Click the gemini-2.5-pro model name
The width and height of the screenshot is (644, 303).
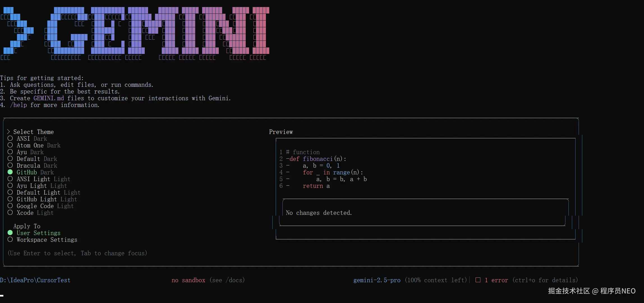[377, 280]
